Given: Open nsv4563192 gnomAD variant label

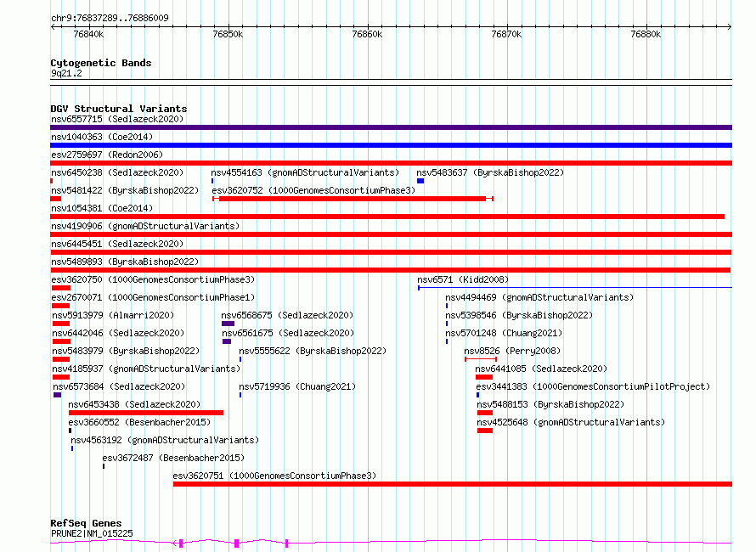Looking at the screenshot, I should pyautogui.click(x=165, y=440).
